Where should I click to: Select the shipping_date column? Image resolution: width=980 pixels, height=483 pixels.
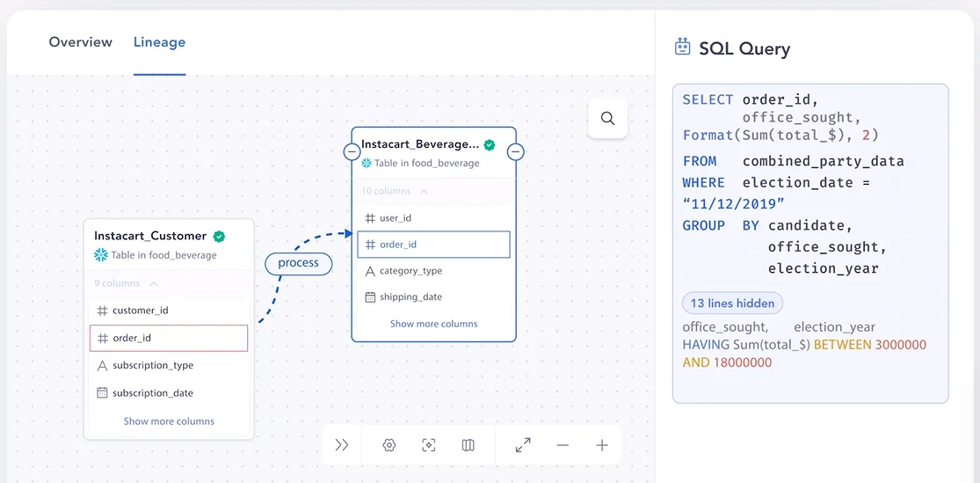click(x=434, y=297)
